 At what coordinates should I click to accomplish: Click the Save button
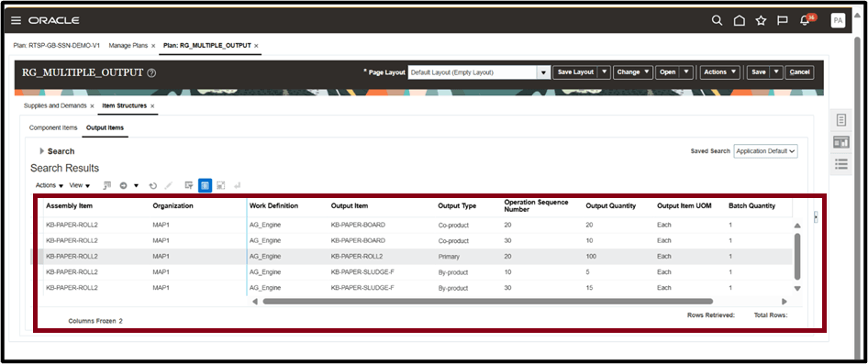tap(759, 72)
